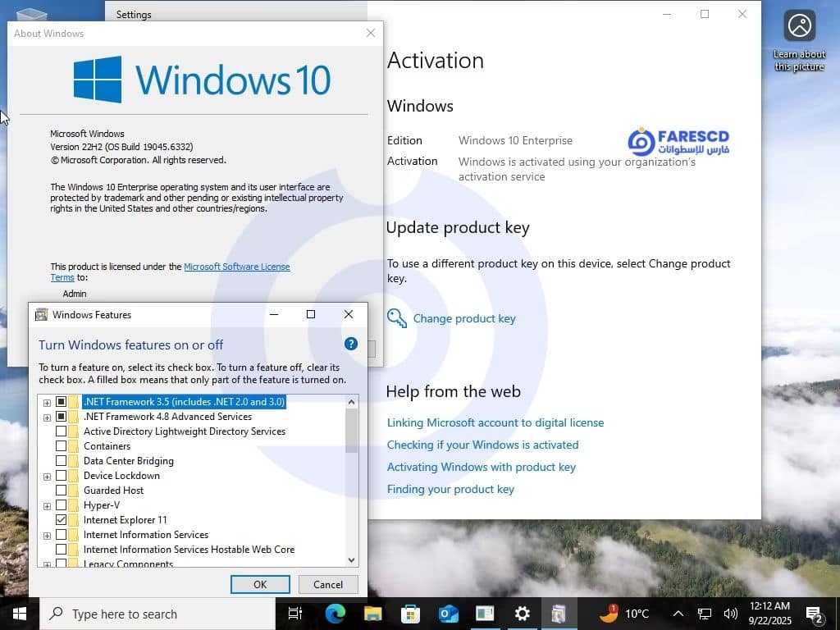Click the Type here to search box
840x630 pixels.
157,614
